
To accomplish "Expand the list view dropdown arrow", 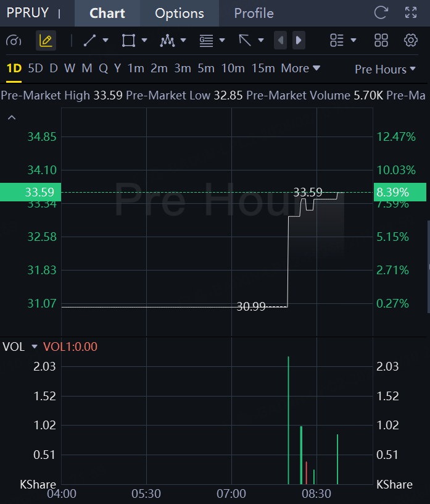I will coord(354,40).
